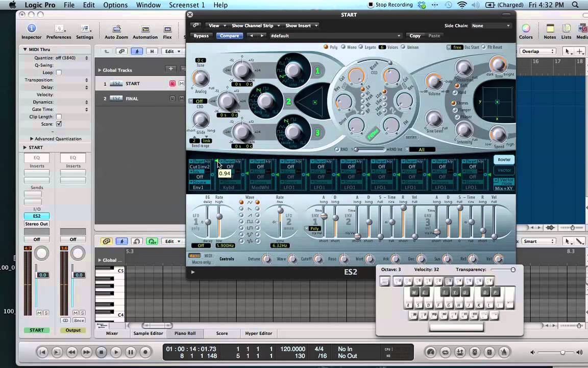Switch to the Sample Editor tab

(148, 333)
